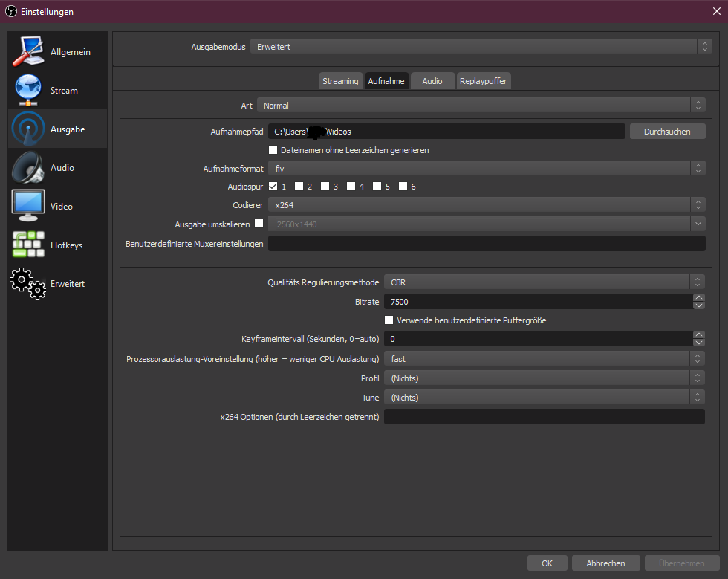Enable Dateinamen ohne Leerzeichen generieren checkbox
The width and height of the screenshot is (728, 579).
273,150
